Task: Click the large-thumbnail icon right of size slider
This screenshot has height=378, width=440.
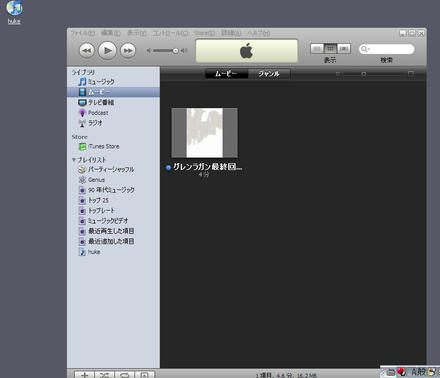Action: (411, 74)
